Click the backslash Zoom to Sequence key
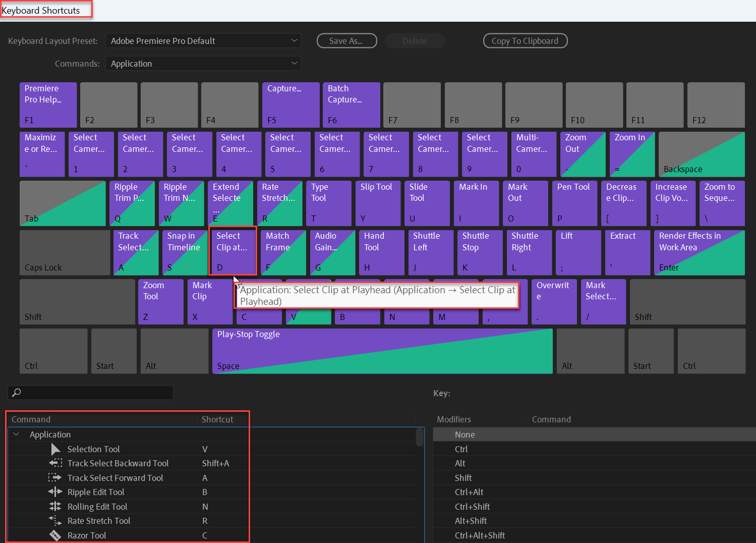756x543 pixels. [722, 203]
